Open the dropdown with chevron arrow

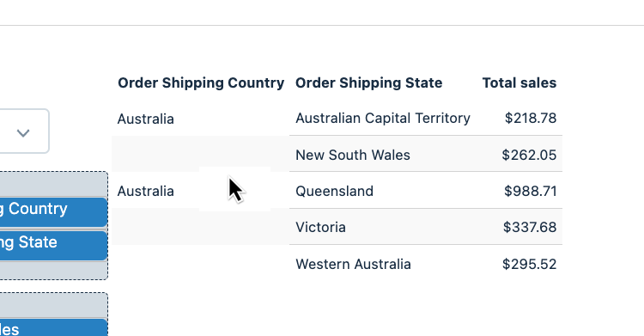(23, 131)
